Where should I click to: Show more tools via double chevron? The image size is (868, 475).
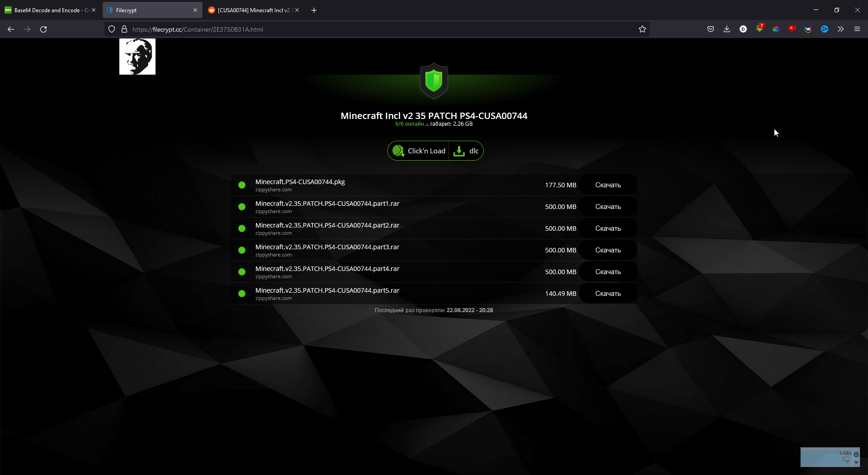pyautogui.click(x=841, y=29)
